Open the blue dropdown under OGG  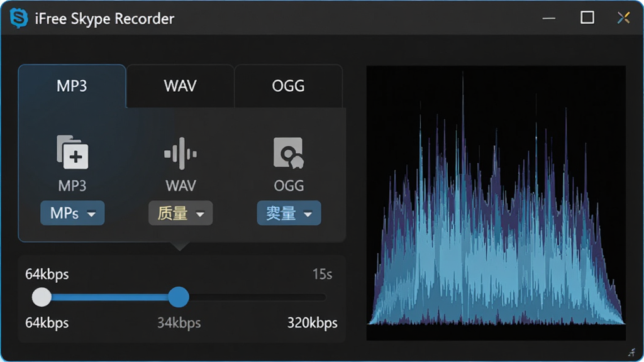click(289, 213)
